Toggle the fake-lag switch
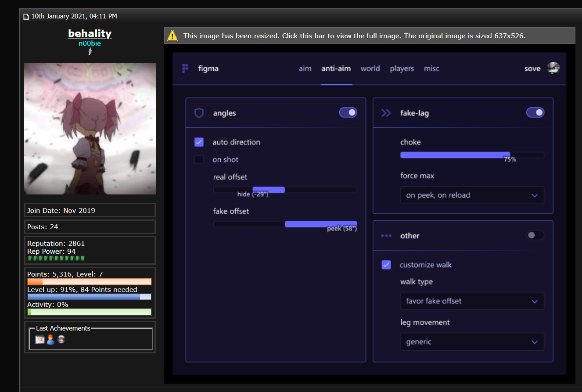Image resolution: width=582 pixels, height=392 pixels. [535, 113]
